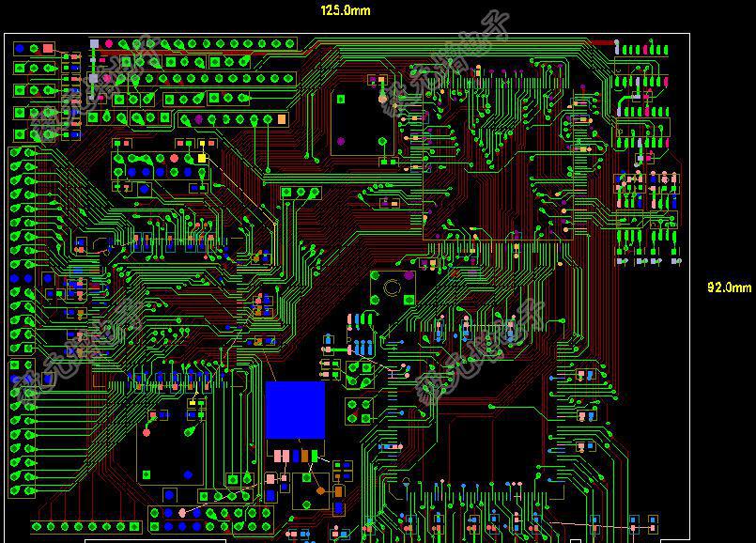Viewport: 756px width, 543px height.
Task: Click the white paired pads under blue rectangle
Action: (280, 457)
